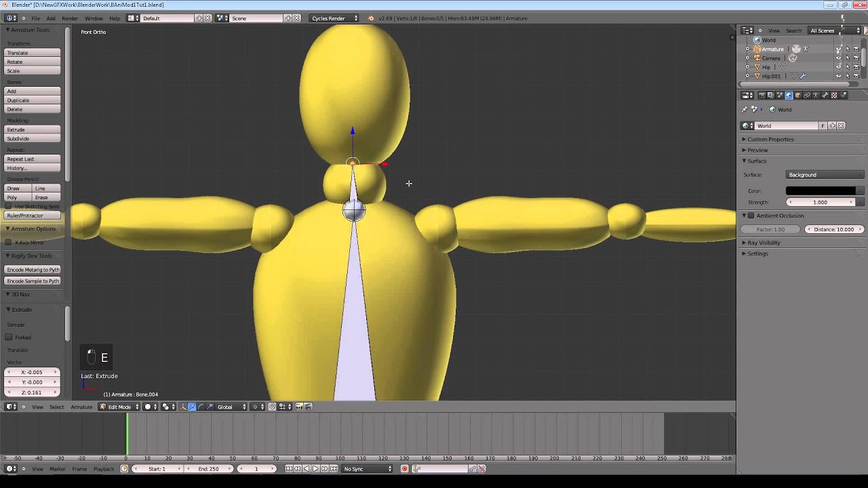Open the Global orientation dropdown
Image resolution: width=868 pixels, height=488 pixels.
[231, 407]
